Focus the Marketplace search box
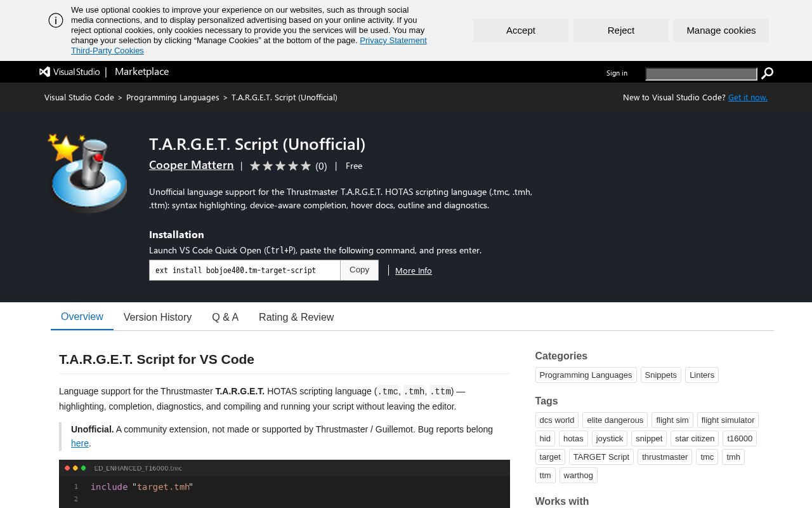Viewport: 812px width, 508px height. point(701,74)
